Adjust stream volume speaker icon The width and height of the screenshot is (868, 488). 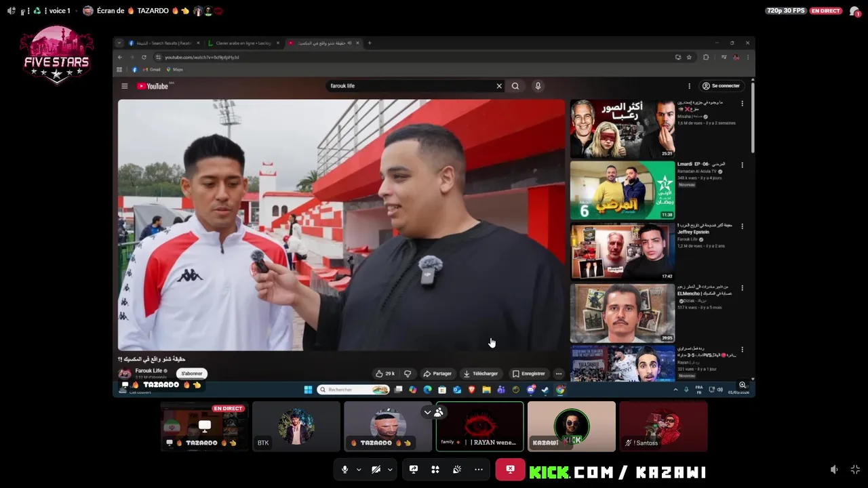[x=834, y=470]
